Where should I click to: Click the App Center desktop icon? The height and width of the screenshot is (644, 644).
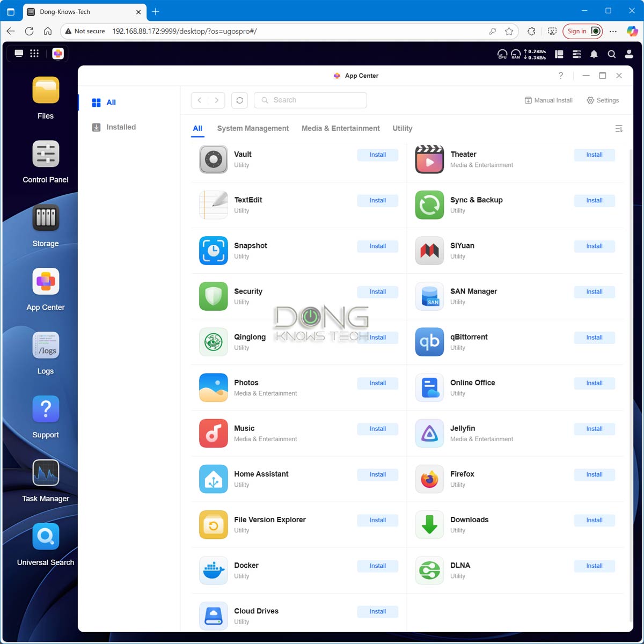pyautogui.click(x=46, y=282)
